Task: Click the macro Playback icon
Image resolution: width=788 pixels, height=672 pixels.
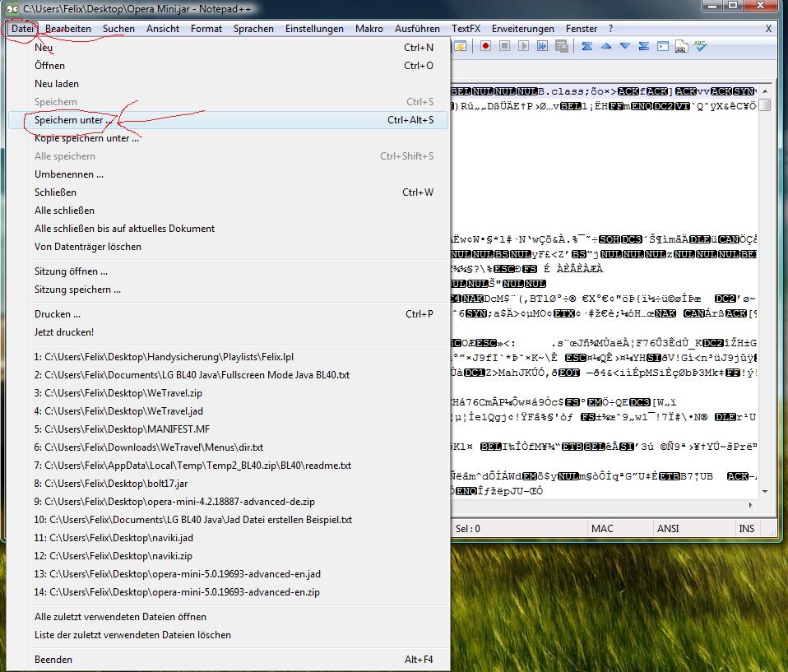Action: (524, 46)
